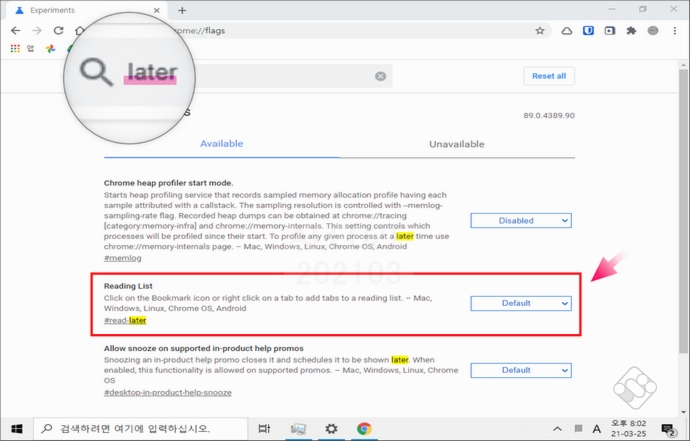
Task: Toggle the IME input mode A indicator
Action: 596,429
